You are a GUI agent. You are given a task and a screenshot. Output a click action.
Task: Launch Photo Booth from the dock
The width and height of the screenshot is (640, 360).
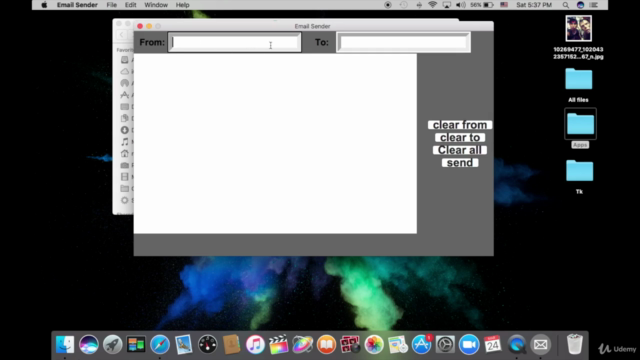pyautogui.click(x=350, y=344)
